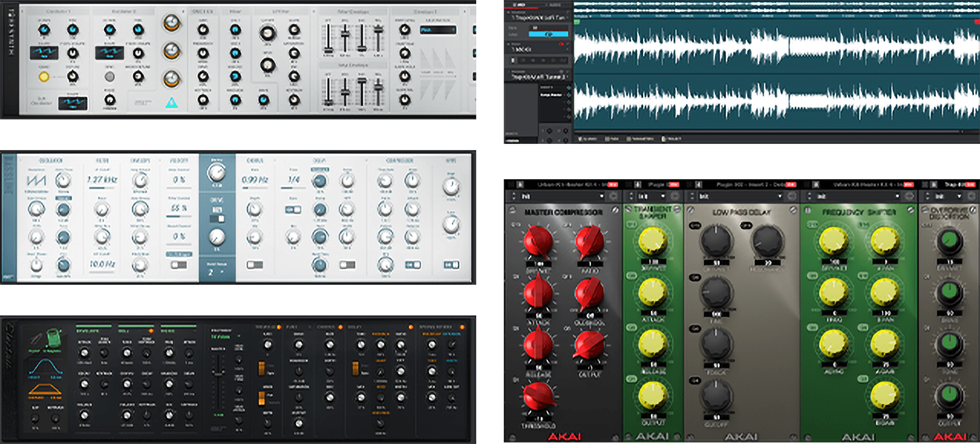Open the Master Compressor preset dropdown
This screenshot has width=980, height=444.
561,196
